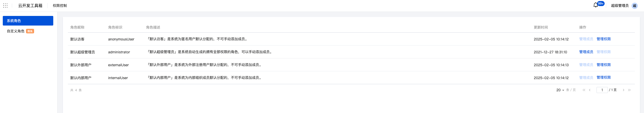Viewport: 644px width, 113px height.
Task: Select the 系统角色 sidebar item
Action: click(28, 21)
